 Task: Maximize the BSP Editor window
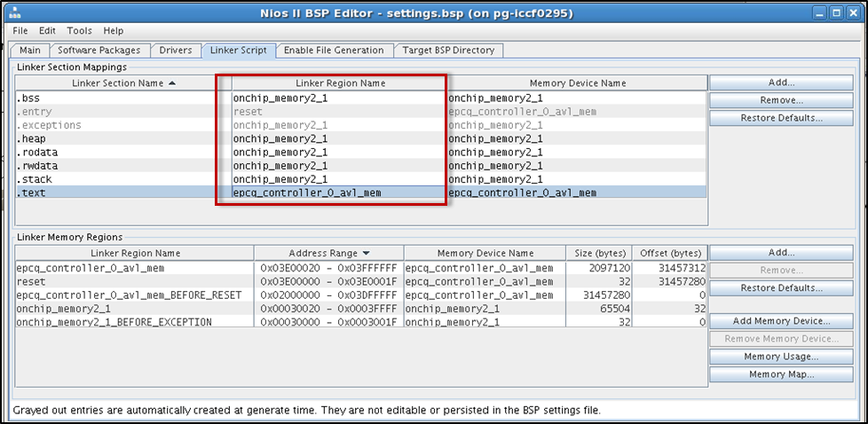point(838,12)
